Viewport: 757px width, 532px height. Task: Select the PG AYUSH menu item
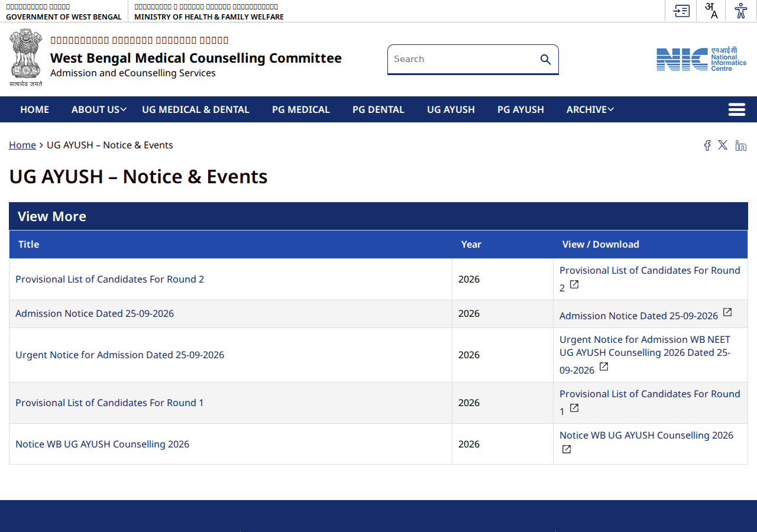520,109
